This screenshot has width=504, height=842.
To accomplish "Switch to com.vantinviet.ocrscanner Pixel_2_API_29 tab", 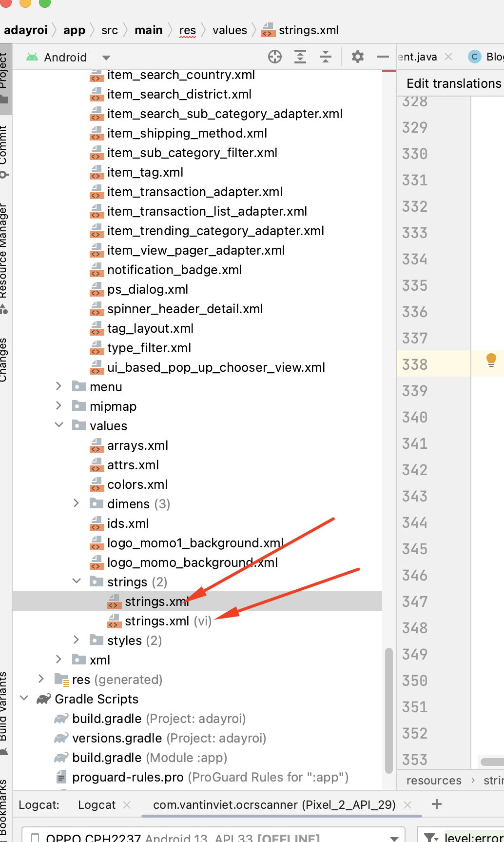I will (x=274, y=805).
